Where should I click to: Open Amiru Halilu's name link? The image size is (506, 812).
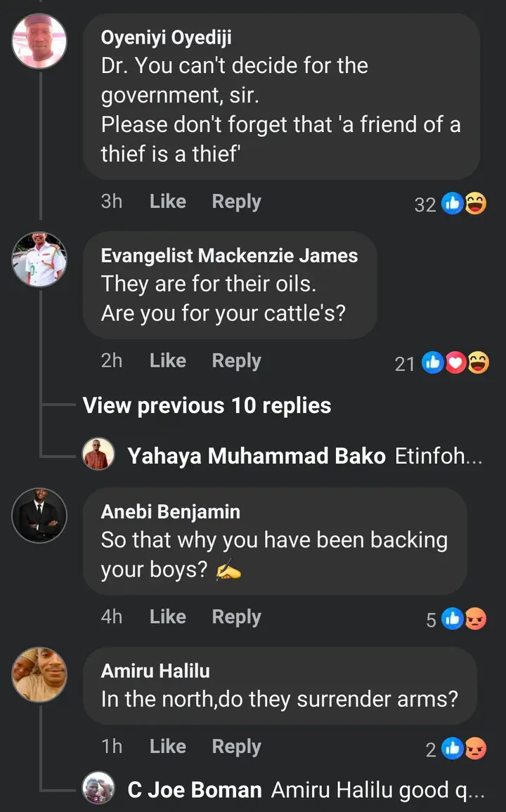point(155,671)
